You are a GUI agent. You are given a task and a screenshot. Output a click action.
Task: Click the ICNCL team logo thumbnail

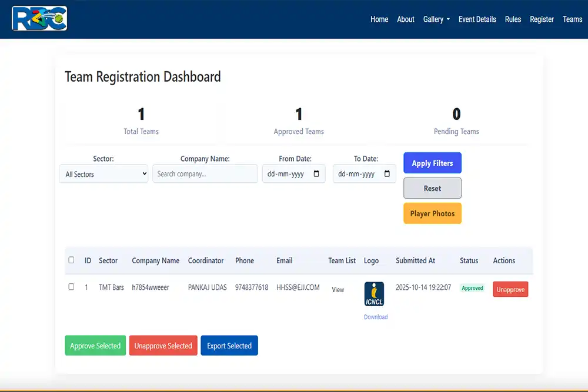tap(374, 294)
